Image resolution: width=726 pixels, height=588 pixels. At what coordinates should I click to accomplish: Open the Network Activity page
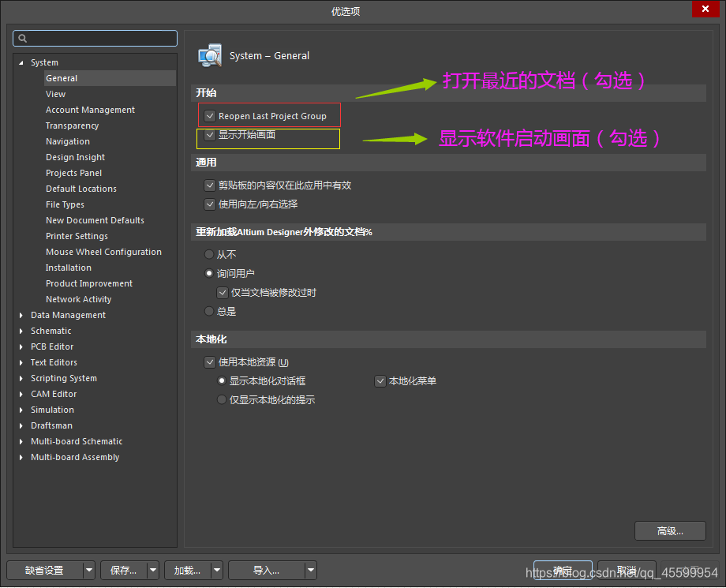coord(79,299)
